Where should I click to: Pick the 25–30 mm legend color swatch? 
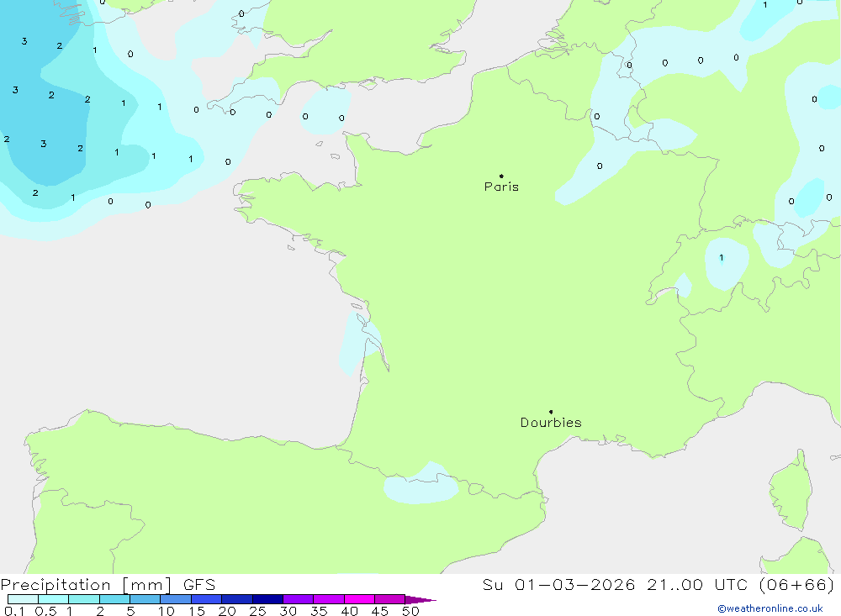tap(267, 599)
